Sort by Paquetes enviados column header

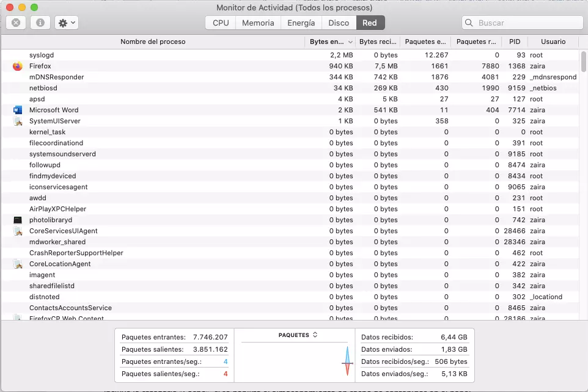(425, 42)
